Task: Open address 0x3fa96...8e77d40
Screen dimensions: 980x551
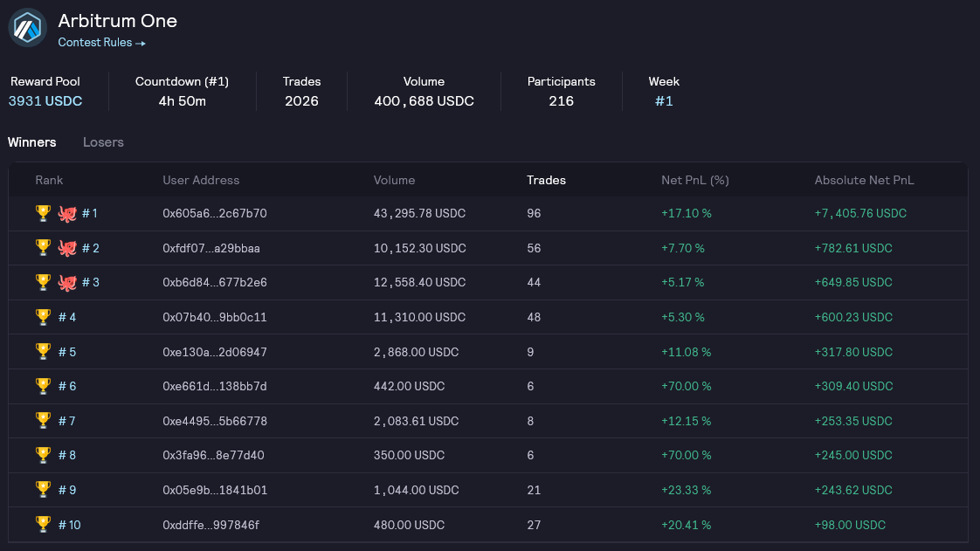Action: [213, 456]
